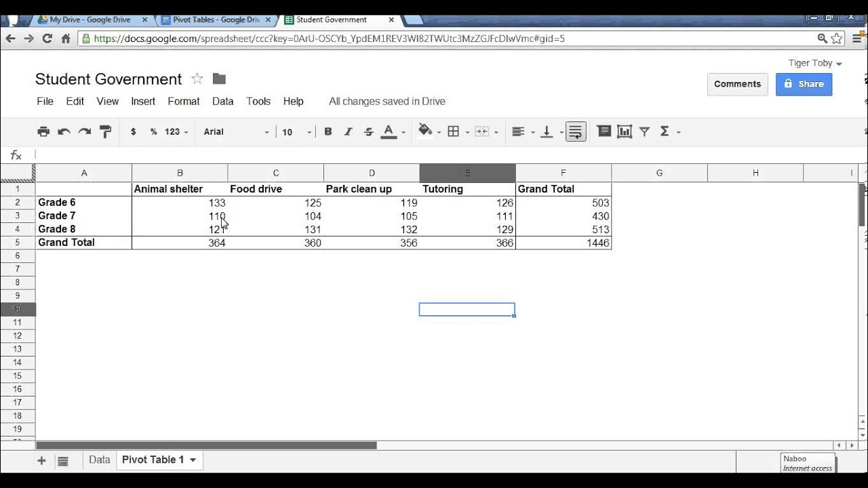Reload the page in Chrome
Screen dimensions: 868x488
(47, 39)
